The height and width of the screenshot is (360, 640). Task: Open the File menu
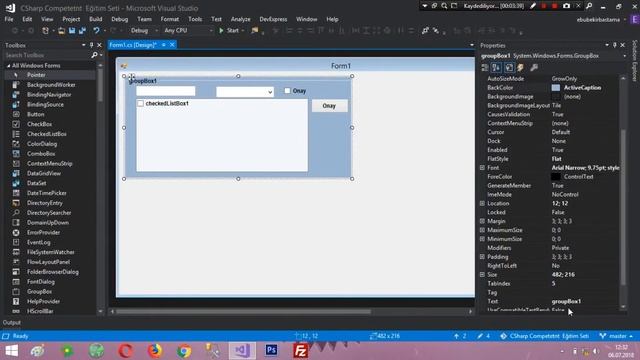click(9, 19)
